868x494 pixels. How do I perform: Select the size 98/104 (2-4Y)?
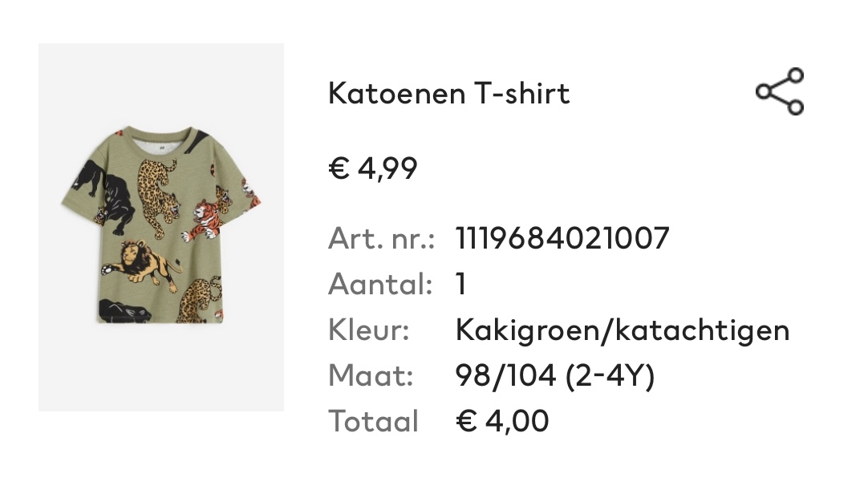554,376
